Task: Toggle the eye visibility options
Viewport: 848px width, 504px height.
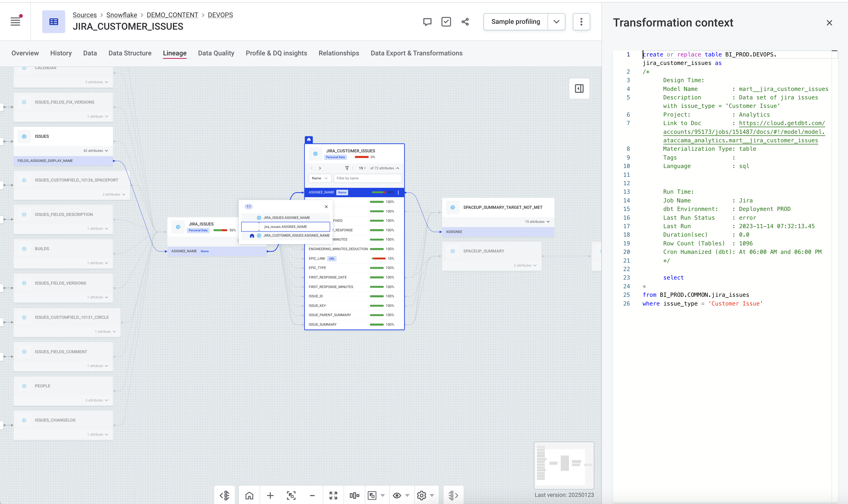Action: point(397,496)
